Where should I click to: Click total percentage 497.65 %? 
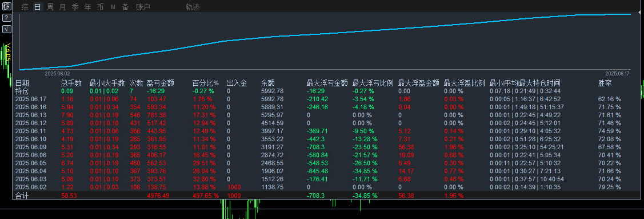[x=206, y=196]
